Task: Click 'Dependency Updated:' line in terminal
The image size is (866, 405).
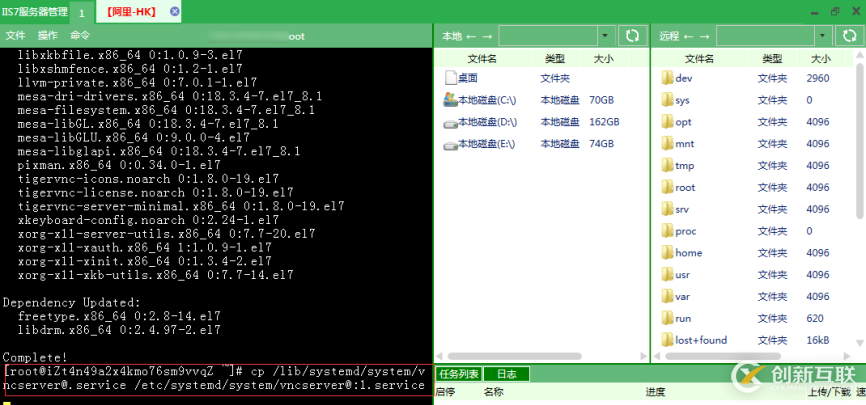Action: pyautogui.click(x=72, y=303)
